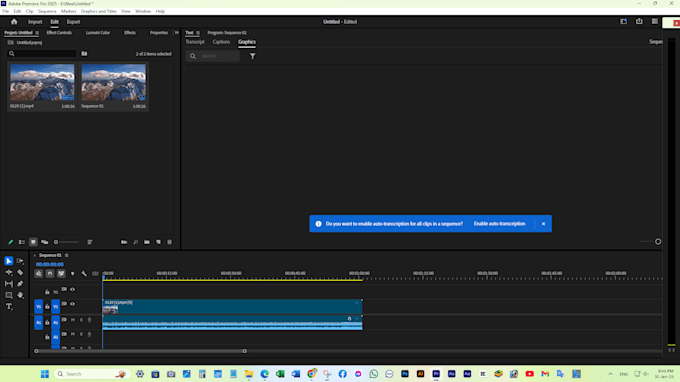
Task: Click Automate to Sequence icon
Action: (124, 242)
